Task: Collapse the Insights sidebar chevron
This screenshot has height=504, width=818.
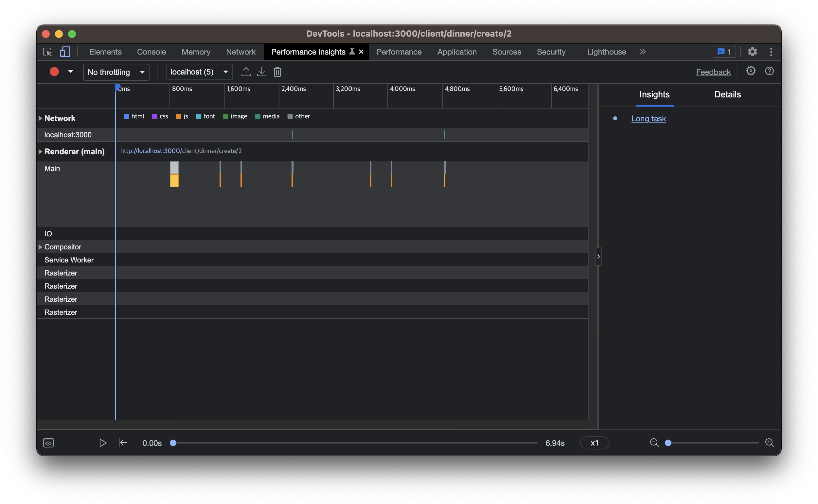Action: tap(598, 257)
